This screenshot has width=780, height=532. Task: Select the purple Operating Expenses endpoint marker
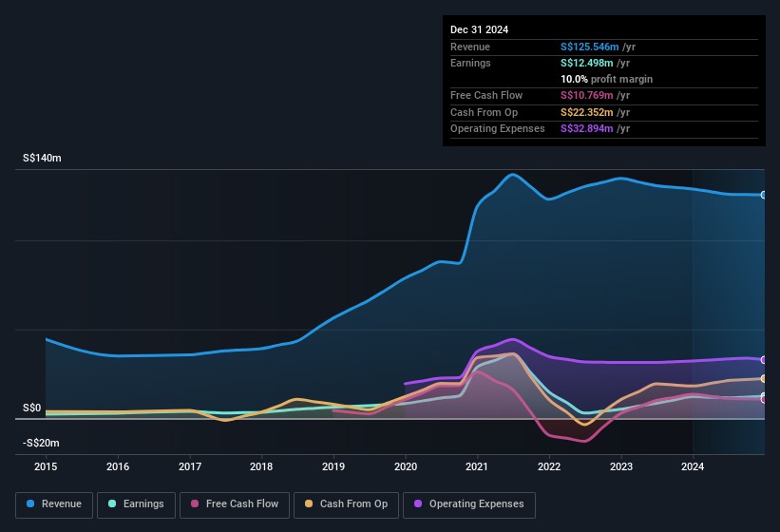coord(764,360)
